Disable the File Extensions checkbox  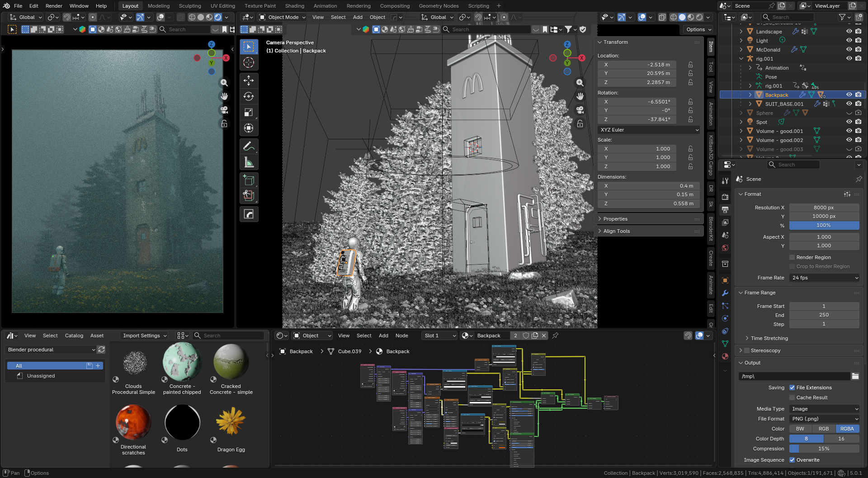click(x=792, y=388)
